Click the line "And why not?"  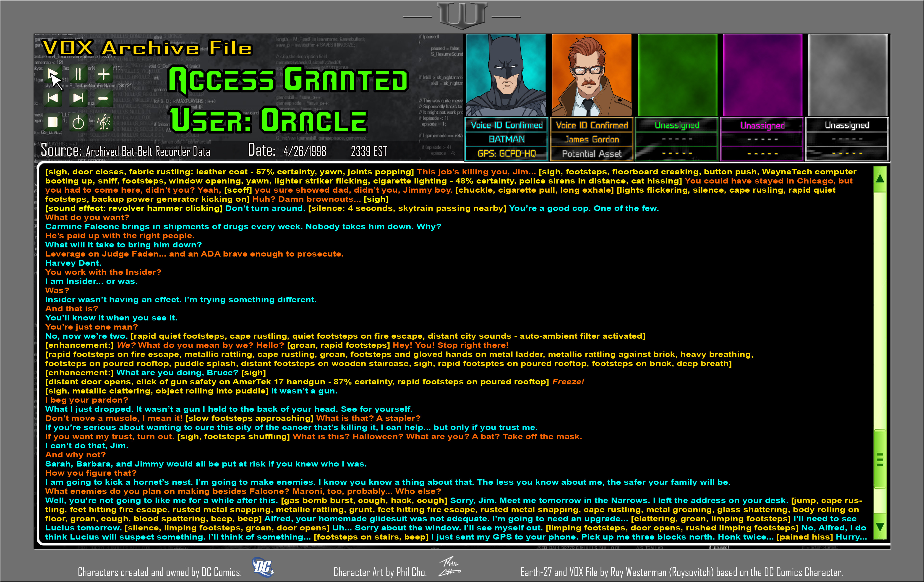tap(75, 455)
